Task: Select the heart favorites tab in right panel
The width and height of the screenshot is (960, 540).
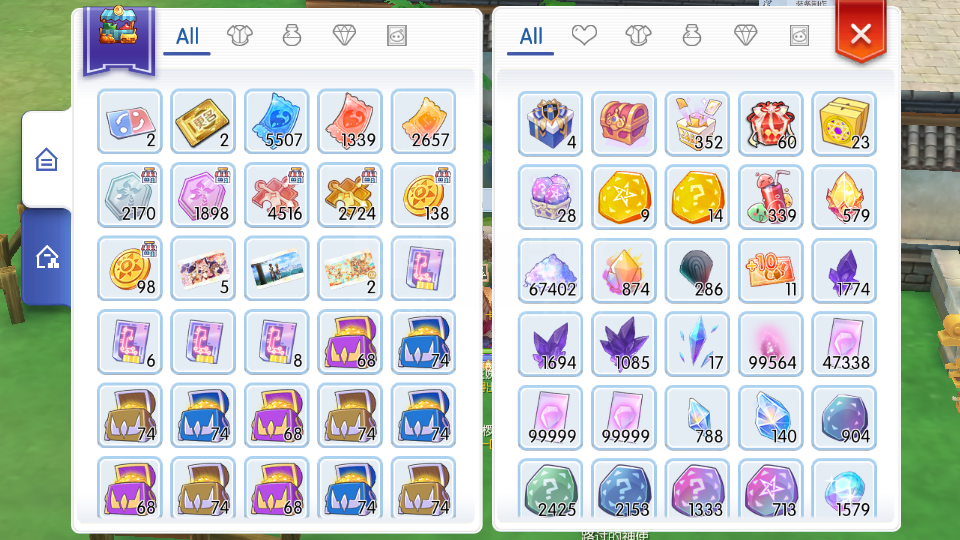Action: [584, 36]
